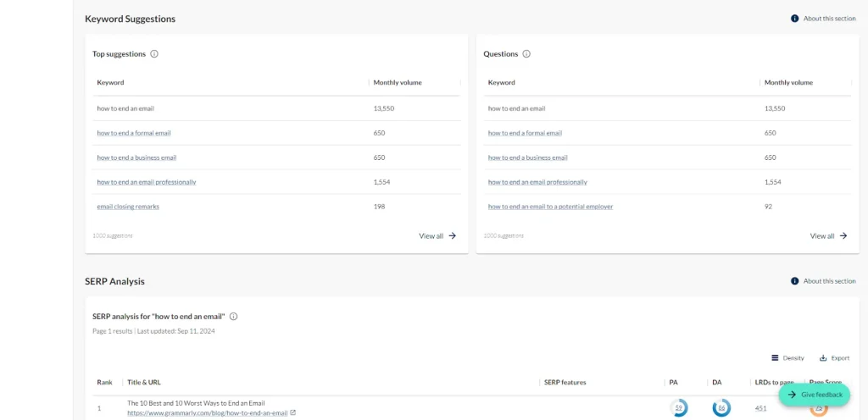Sort by SERP features column header
Viewport: 868px width, 420px height.
(x=565, y=383)
